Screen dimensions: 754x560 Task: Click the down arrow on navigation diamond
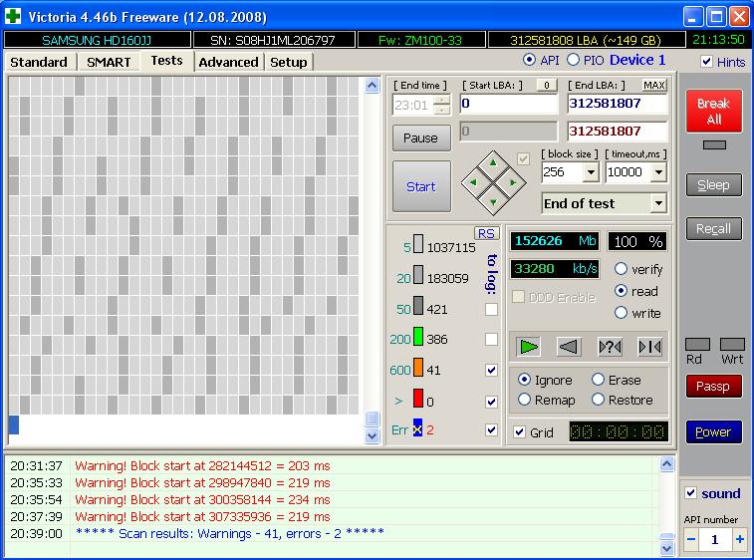pos(491,203)
